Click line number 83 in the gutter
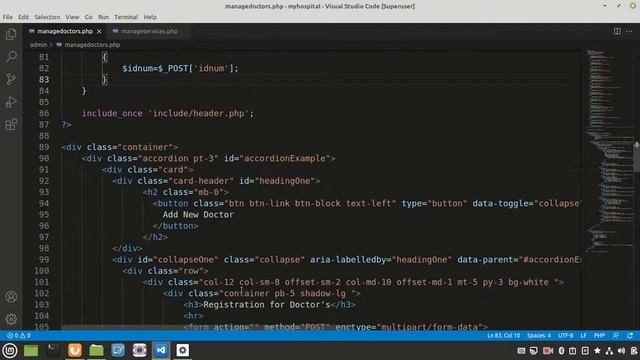The image size is (640, 360). tap(44, 80)
